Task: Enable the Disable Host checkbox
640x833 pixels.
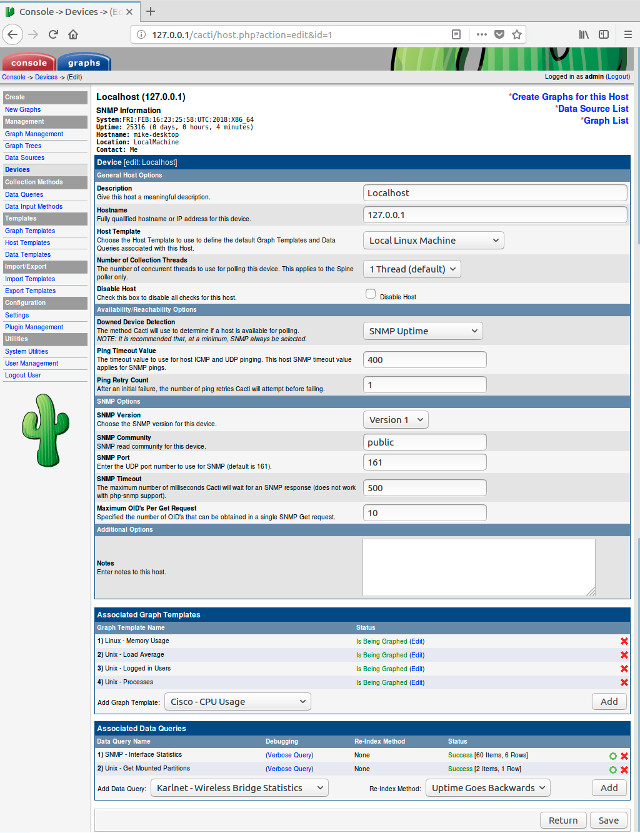Action: 371,295
